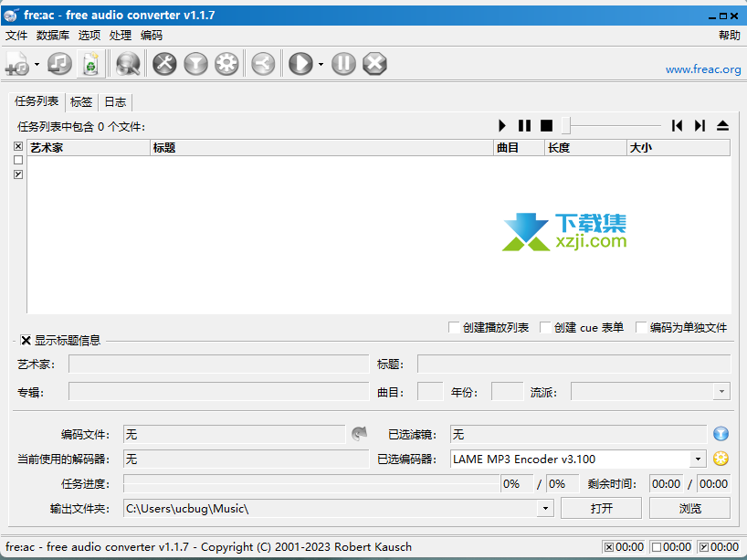This screenshot has width=747, height=560.
Task: Open general settings wrench icon
Action: pos(165,64)
